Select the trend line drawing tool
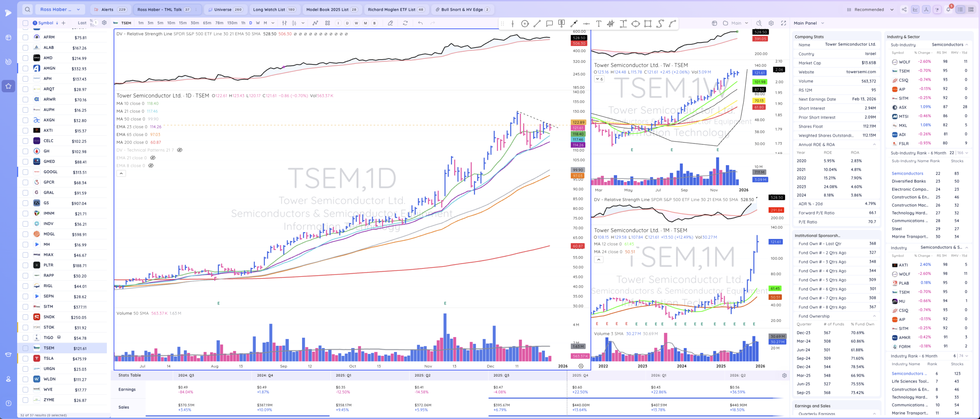The height and width of the screenshot is (419, 980). 537,24
